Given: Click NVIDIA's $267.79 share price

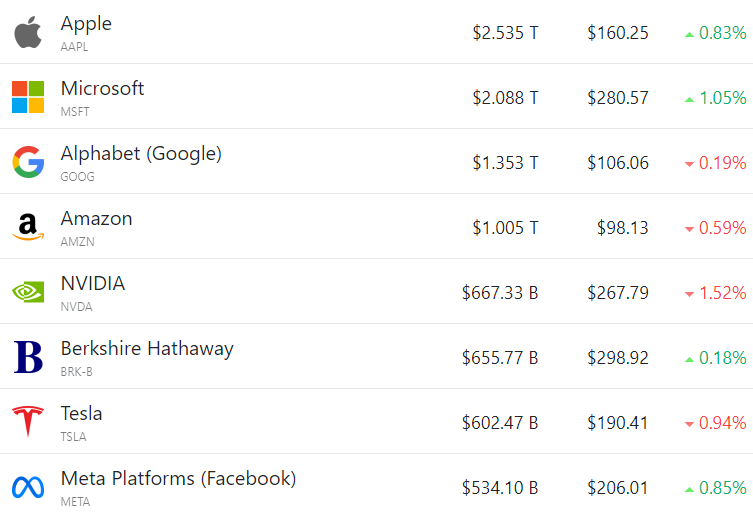Looking at the screenshot, I should pos(618,293).
